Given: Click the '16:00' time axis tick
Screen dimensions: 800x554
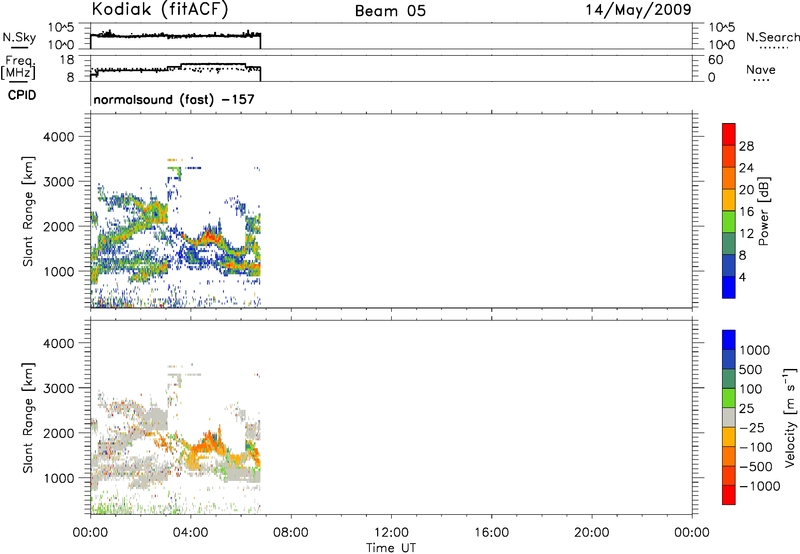Looking at the screenshot, I should tap(491, 533).
